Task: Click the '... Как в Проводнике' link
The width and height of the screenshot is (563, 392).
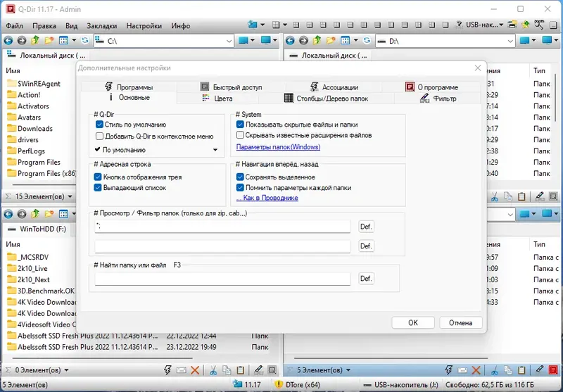Action: click(267, 198)
